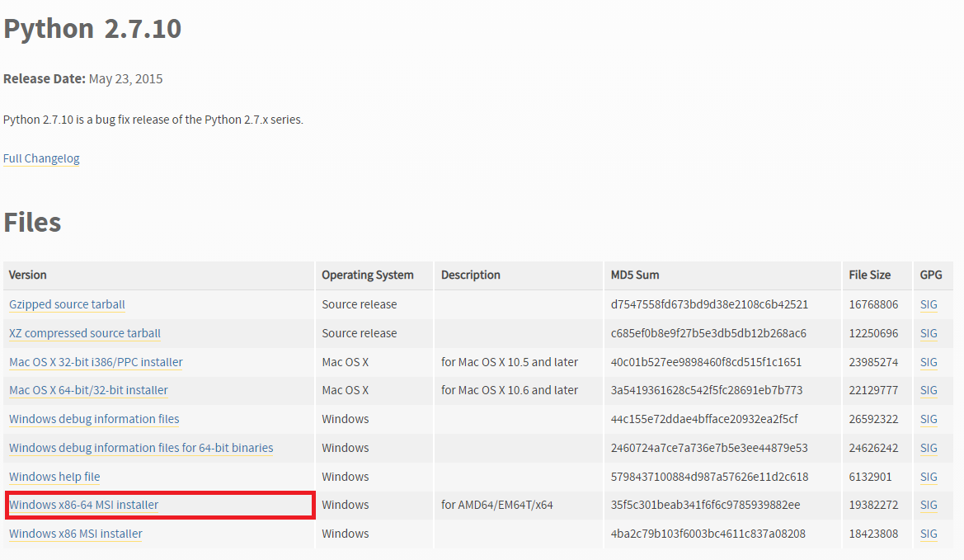Click MD5 sum 2460724a7ce7a736e7b5e3ee44879e53

click(709, 448)
